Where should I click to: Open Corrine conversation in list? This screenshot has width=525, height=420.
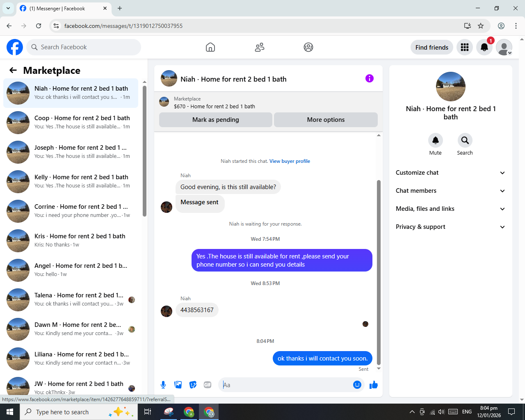[x=71, y=211]
